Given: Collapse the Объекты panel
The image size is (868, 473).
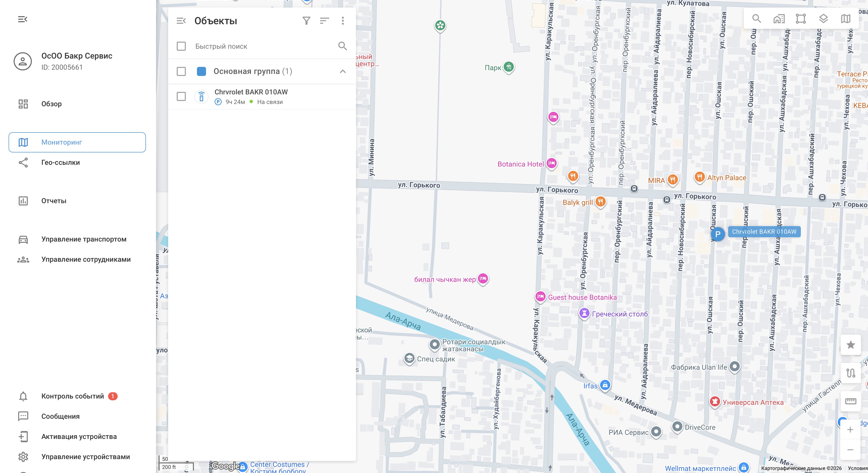Looking at the screenshot, I should pyautogui.click(x=181, y=20).
